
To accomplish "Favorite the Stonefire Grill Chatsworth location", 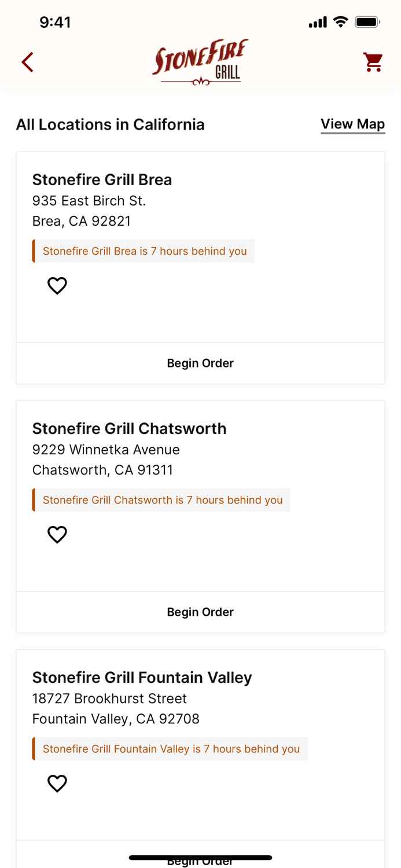I will click(57, 534).
